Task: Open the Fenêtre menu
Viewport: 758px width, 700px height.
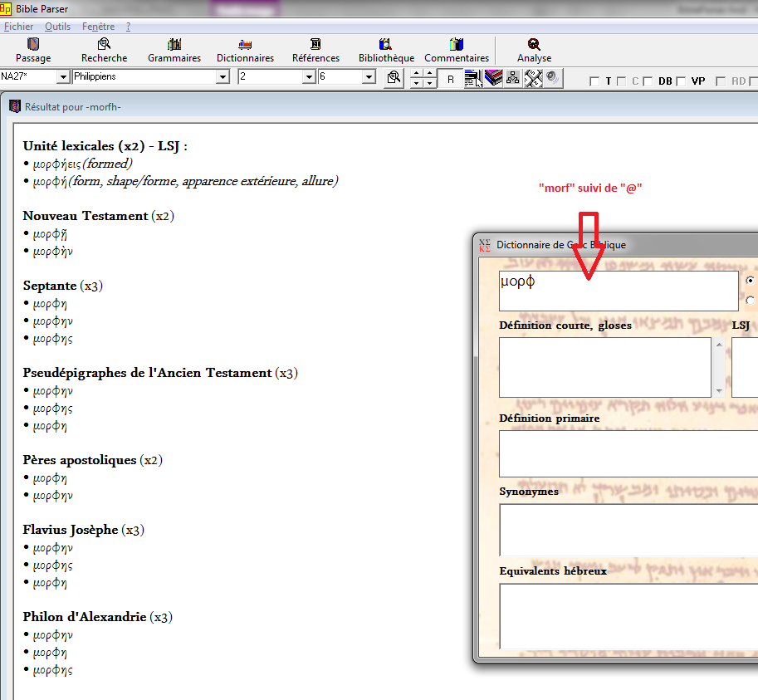Action: pos(98,27)
